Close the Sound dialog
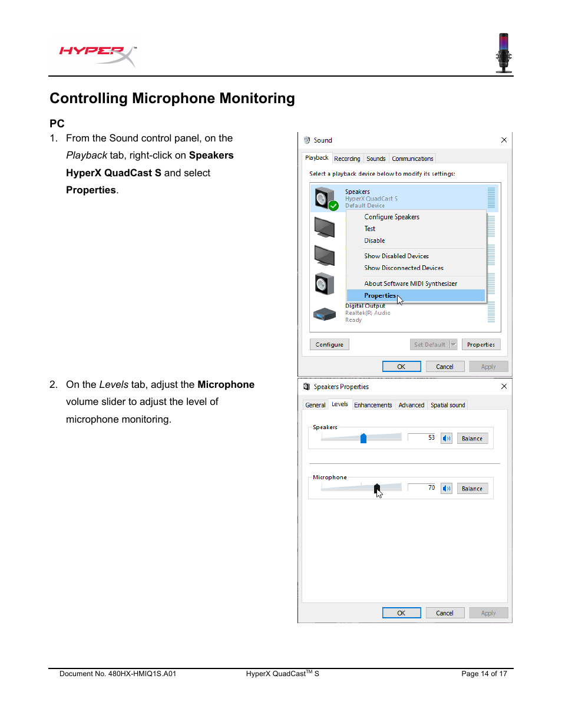The width and height of the screenshot is (562, 728). tap(504, 140)
